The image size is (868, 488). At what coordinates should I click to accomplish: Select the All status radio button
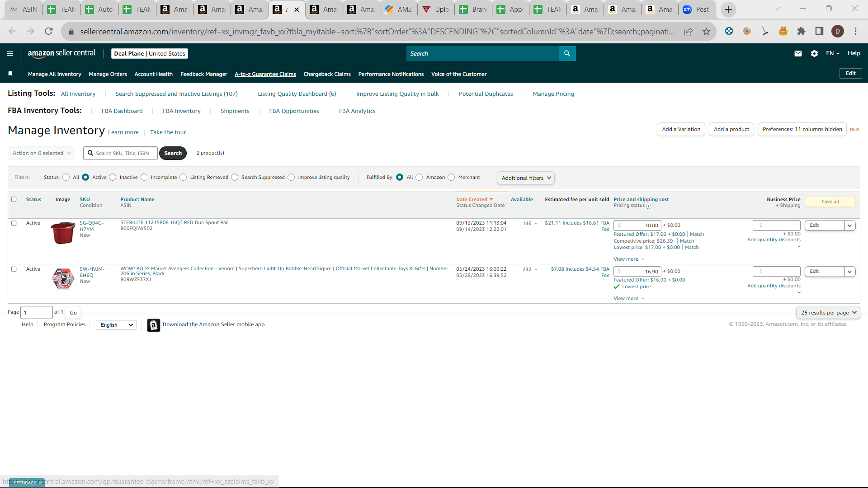[66, 177]
